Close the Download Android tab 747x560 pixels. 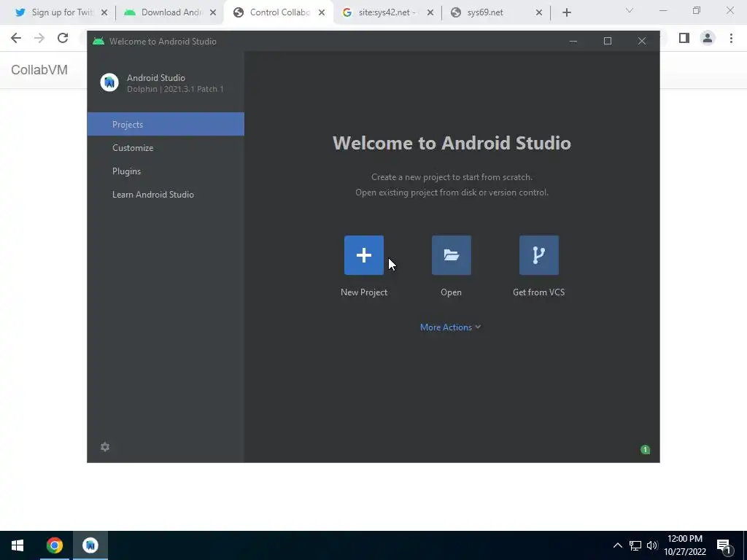[213, 12]
